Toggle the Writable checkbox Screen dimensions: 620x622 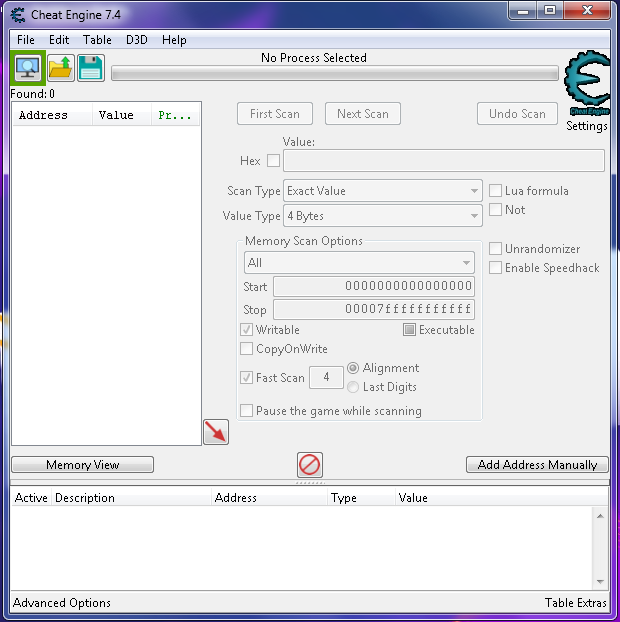point(246,330)
